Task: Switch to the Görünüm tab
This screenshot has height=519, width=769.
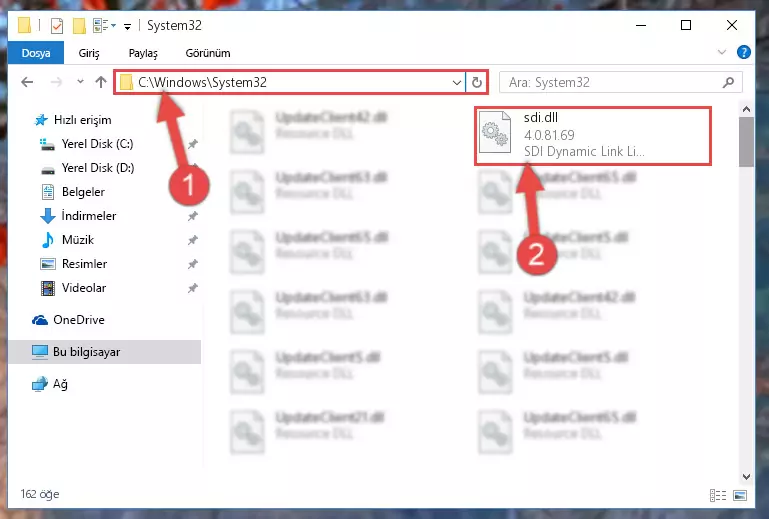Action: (x=208, y=53)
